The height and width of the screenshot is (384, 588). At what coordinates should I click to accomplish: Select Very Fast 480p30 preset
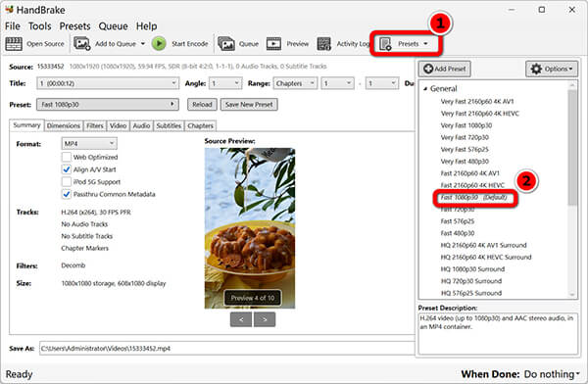click(465, 162)
